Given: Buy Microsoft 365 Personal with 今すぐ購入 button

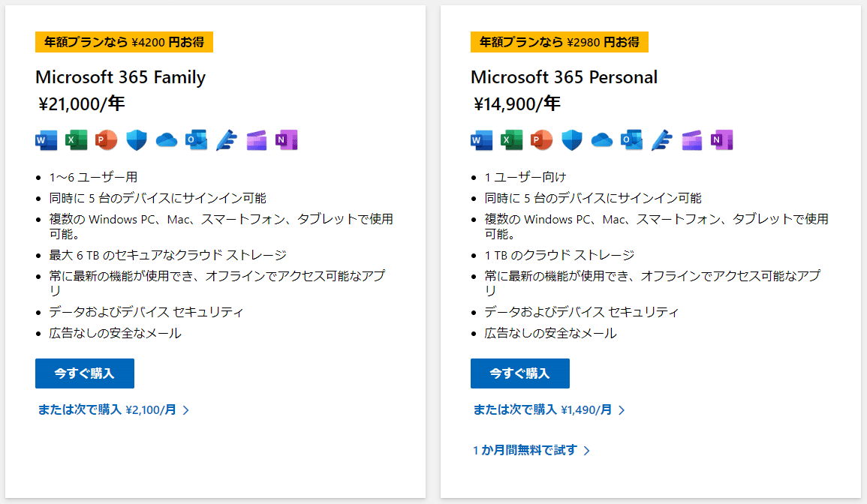Looking at the screenshot, I should [519, 373].
